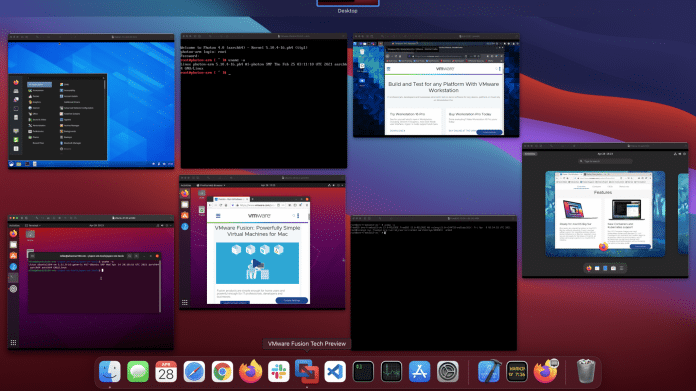Screen dimensions: 696x391
Task: Click the badged Firefox icon near Trash
Action: (546, 371)
